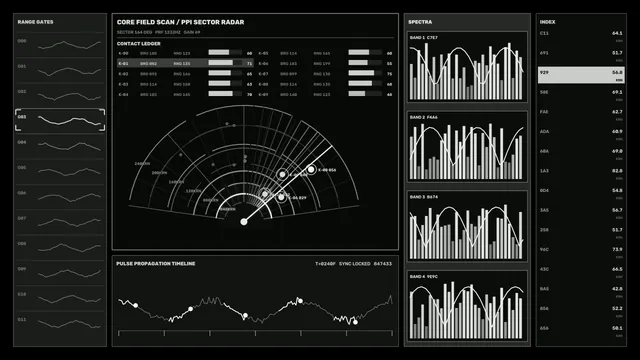Select contact K-02 ledger row

pyautogui.click(x=185, y=74)
